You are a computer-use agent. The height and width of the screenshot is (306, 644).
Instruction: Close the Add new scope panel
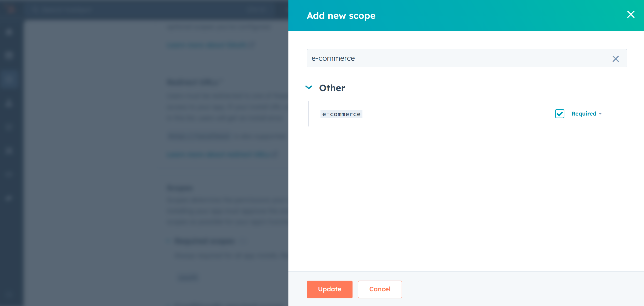[x=631, y=14]
